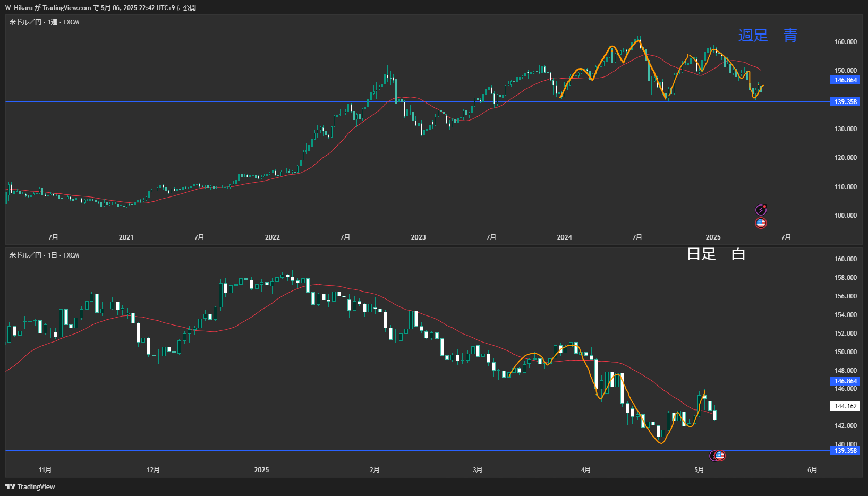Click the 12月 label on daily time axis
The width and height of the screenshot is (868, 496).
[153, 470]
